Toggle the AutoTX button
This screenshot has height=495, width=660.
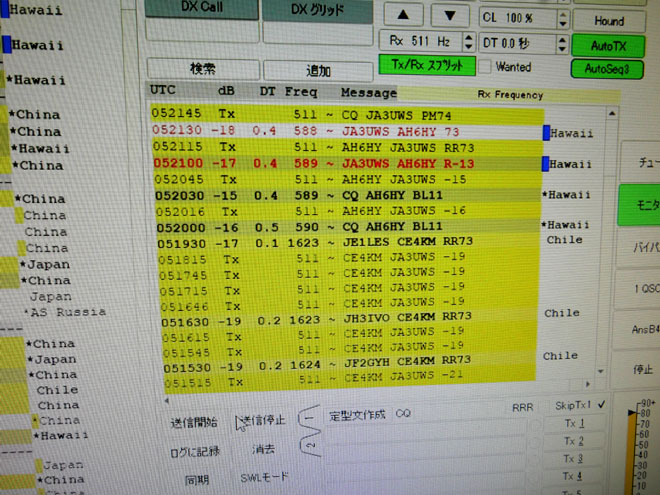click(x=607, y=45)
